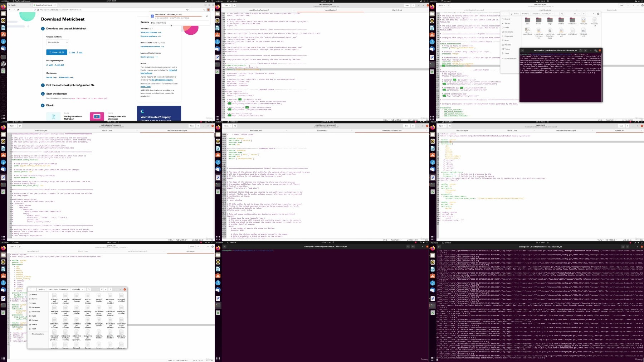Image resolution: width=644 pixels, height=362 pixels.
Task: Switch to the 'Elastic' Firefox tab
Action: click(x=20, y=5)
